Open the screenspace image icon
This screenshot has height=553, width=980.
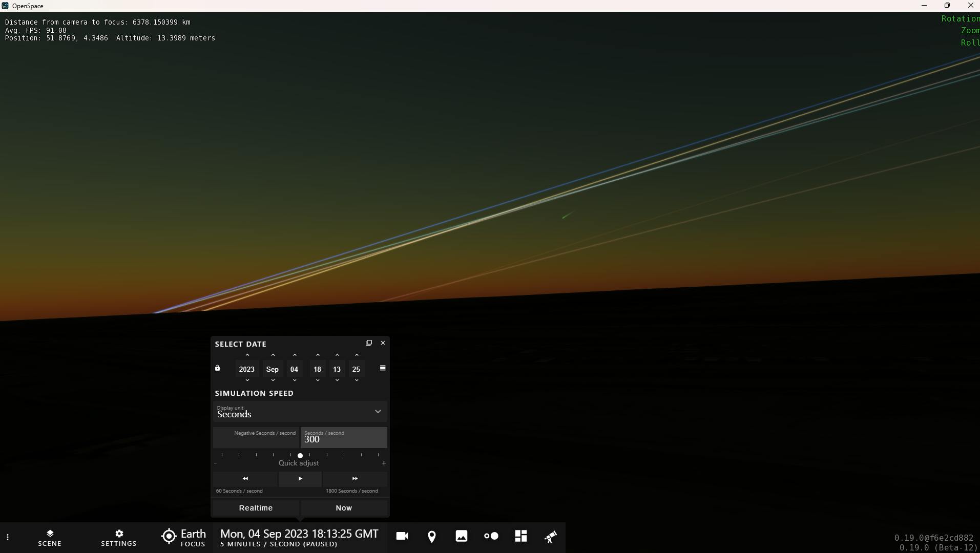pyautogui.click(x=462, y=536)
